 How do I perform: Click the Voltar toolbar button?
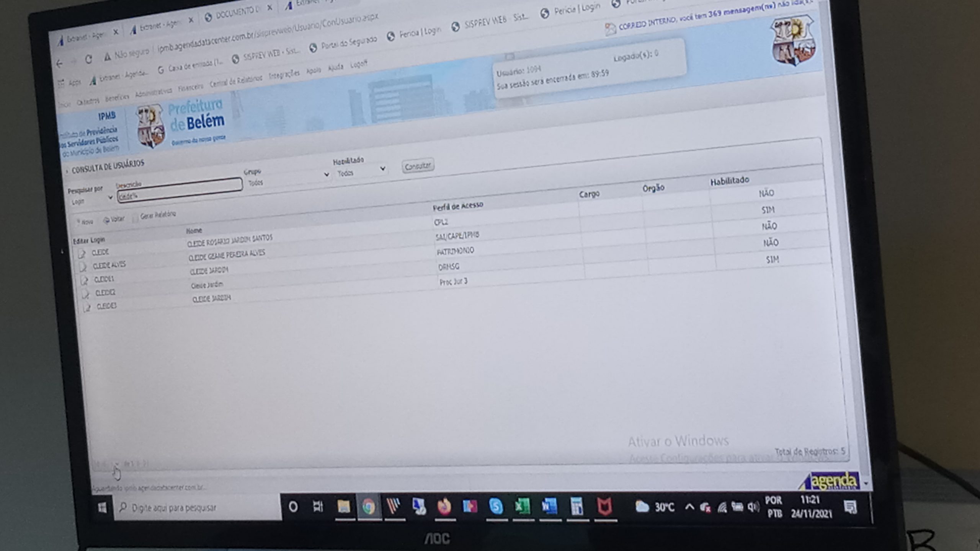click(114, 220)
